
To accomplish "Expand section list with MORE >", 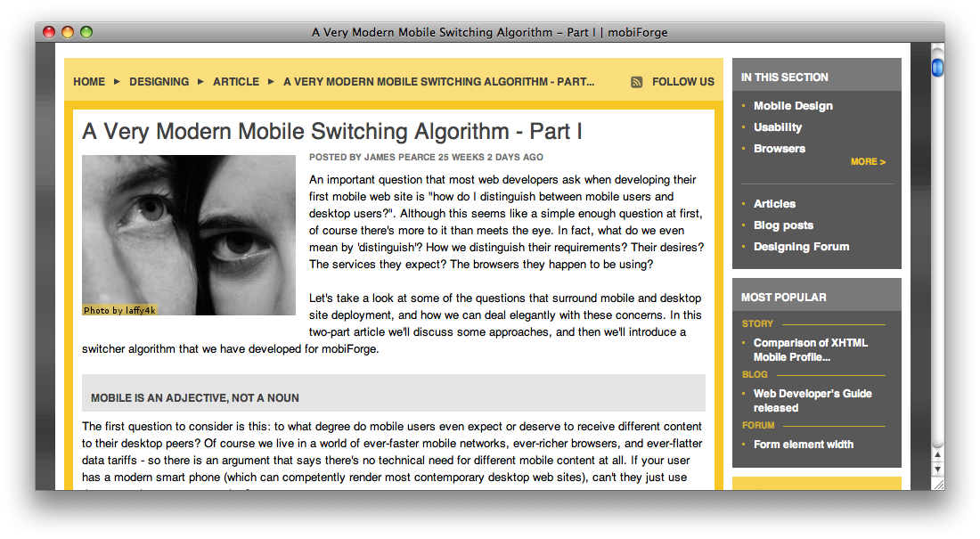I will 868,161.
